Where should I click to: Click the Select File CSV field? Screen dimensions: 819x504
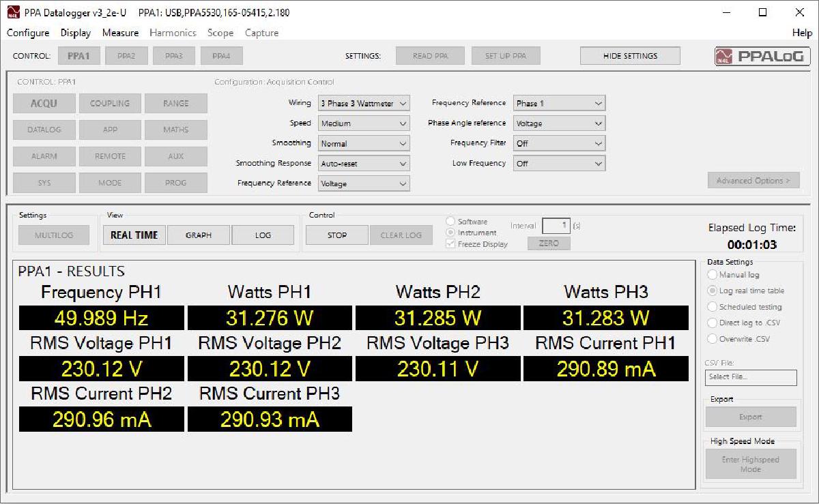(751, 376)
